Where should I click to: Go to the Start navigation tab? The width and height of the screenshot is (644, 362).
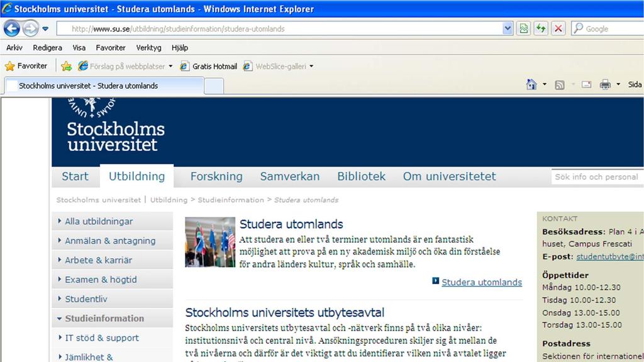[75, 177]
